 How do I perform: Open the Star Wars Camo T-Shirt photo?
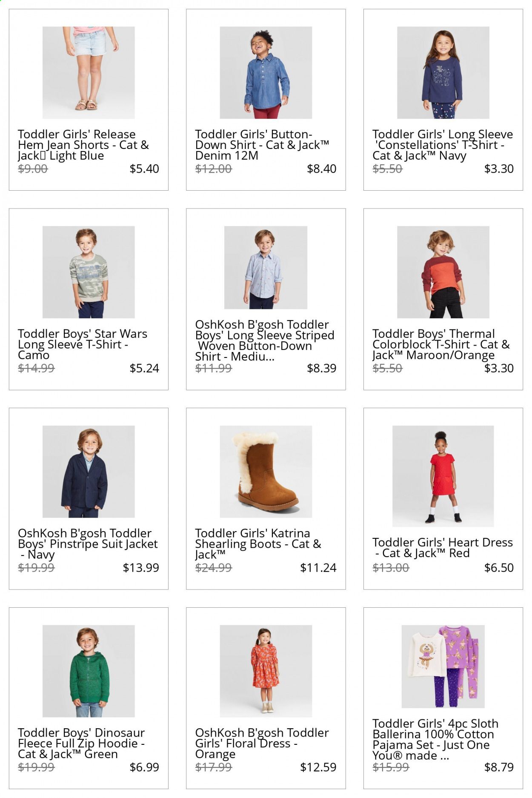pos(89,272)
